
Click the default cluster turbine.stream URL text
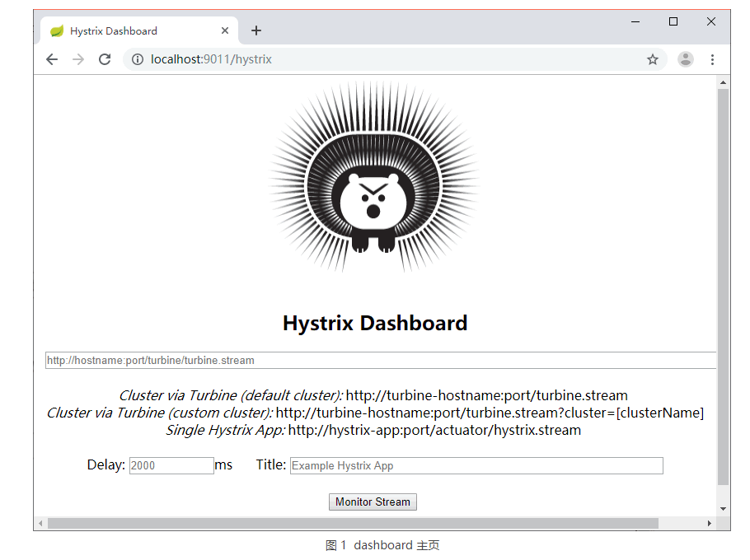click(486, 395)
